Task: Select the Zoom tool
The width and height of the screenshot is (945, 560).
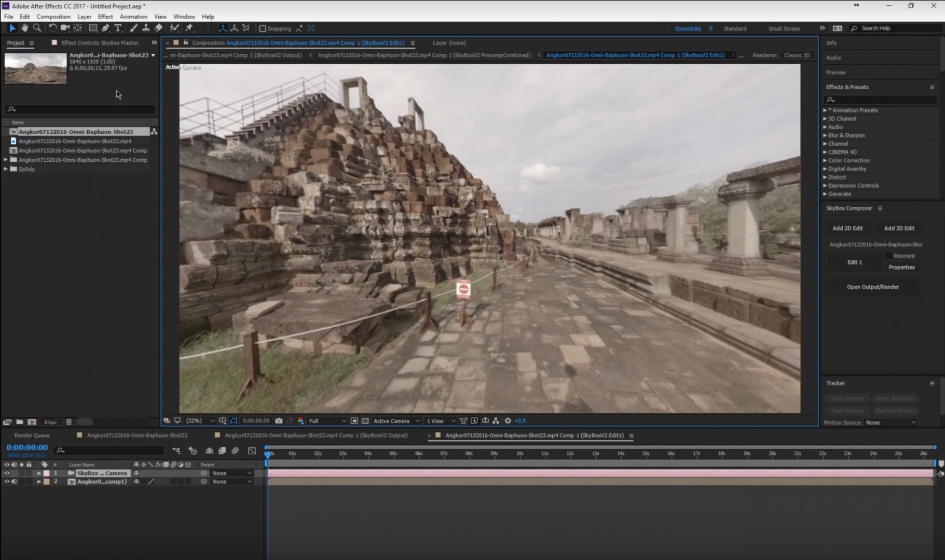Action: [37, 28]
